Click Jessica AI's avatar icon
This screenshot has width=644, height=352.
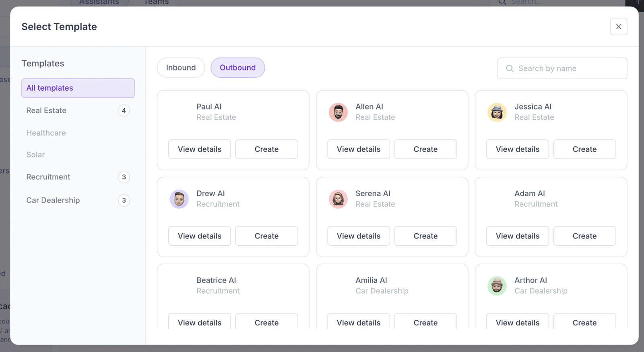[x=497, y=112]
